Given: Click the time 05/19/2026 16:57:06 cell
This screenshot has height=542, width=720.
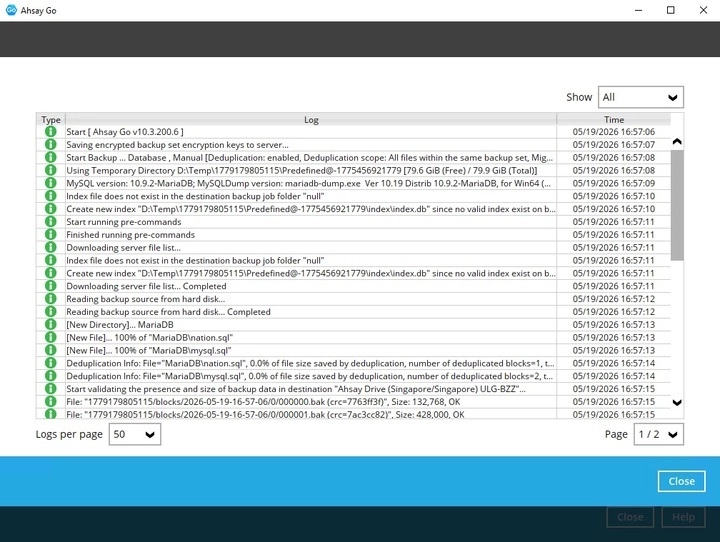Looking at the screenshot, I should click(x=613, y=132).
